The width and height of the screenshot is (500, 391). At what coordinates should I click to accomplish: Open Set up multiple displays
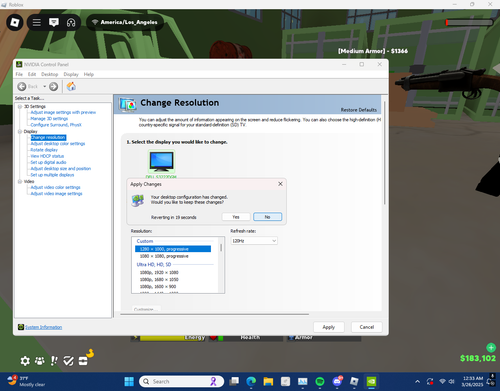[x=52, y=175]
